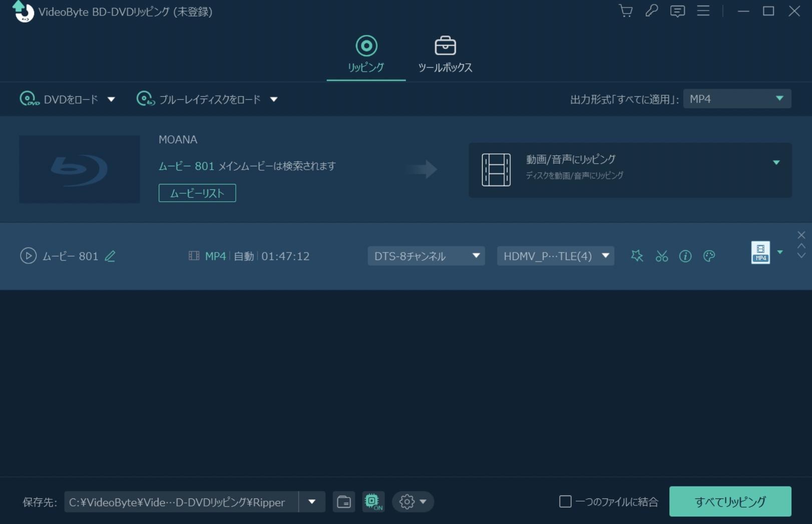This screenshot has height=524, width=812.
Task: Expand the MP4 profile icon dropdown arrow
Action: 780,252
